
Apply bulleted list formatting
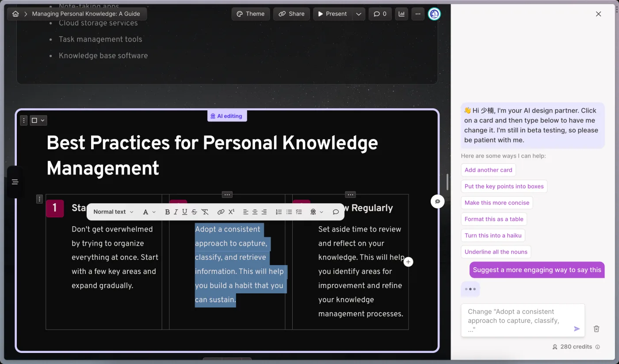(x=289, y=212)
